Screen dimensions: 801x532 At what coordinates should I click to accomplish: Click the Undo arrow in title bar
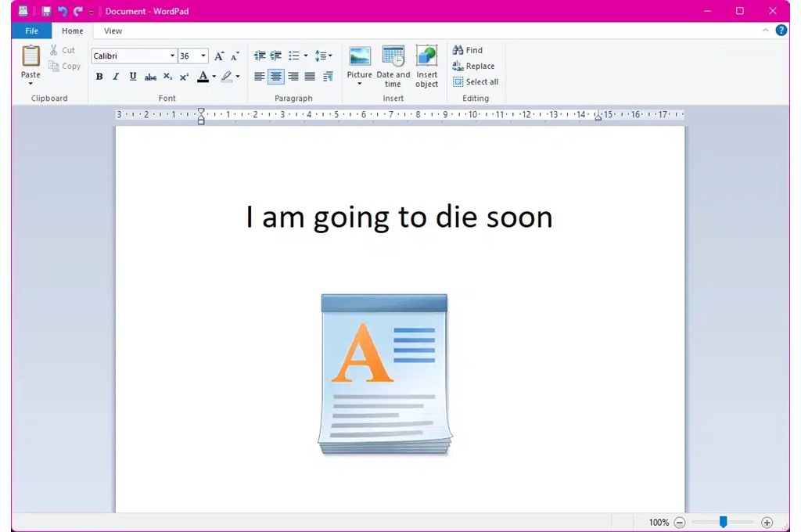coord(63,11)
